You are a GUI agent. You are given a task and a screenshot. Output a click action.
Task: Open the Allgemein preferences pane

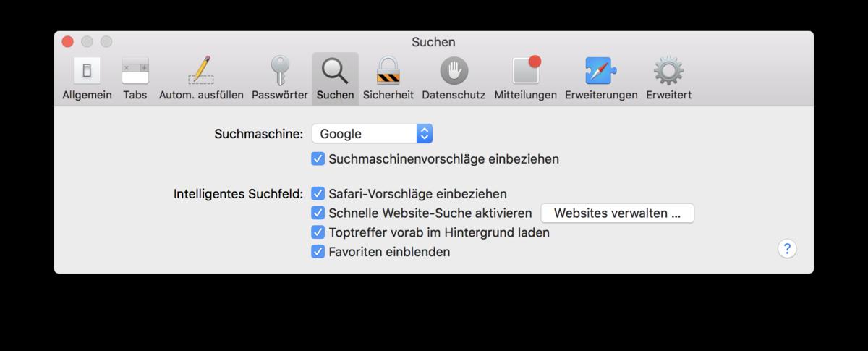click(x=87, y=78)
